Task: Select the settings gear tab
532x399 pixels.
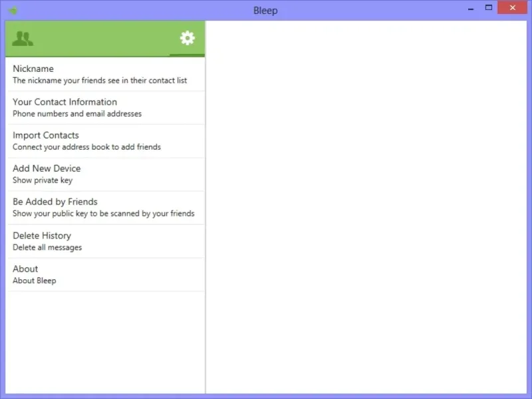Action: tap(188, 38)
